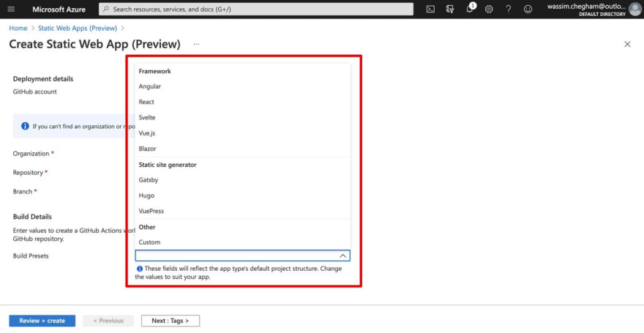Viewport: 644px width, 333px height.
Task: Open portal settings gear
Action: click(x=489, y=9)
